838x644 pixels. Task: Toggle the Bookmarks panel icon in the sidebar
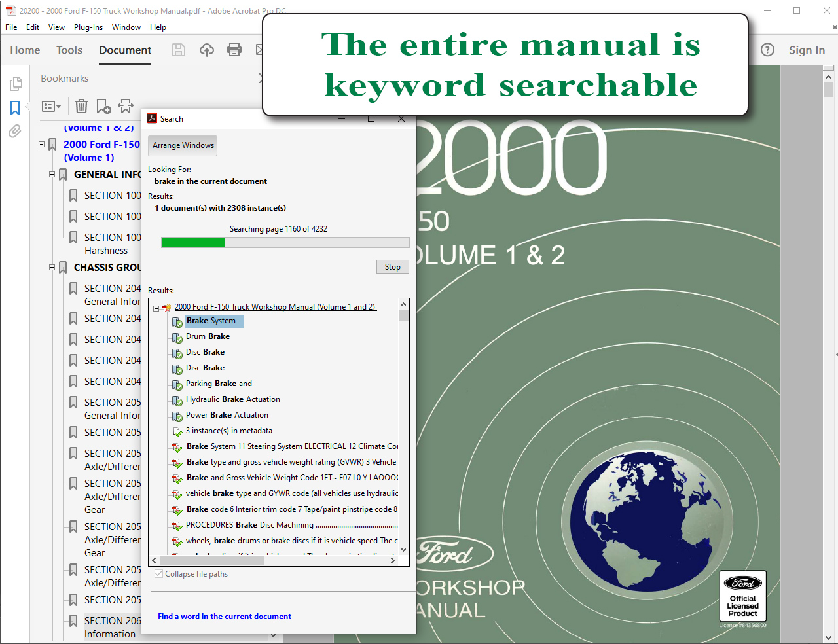pos(15,108)
